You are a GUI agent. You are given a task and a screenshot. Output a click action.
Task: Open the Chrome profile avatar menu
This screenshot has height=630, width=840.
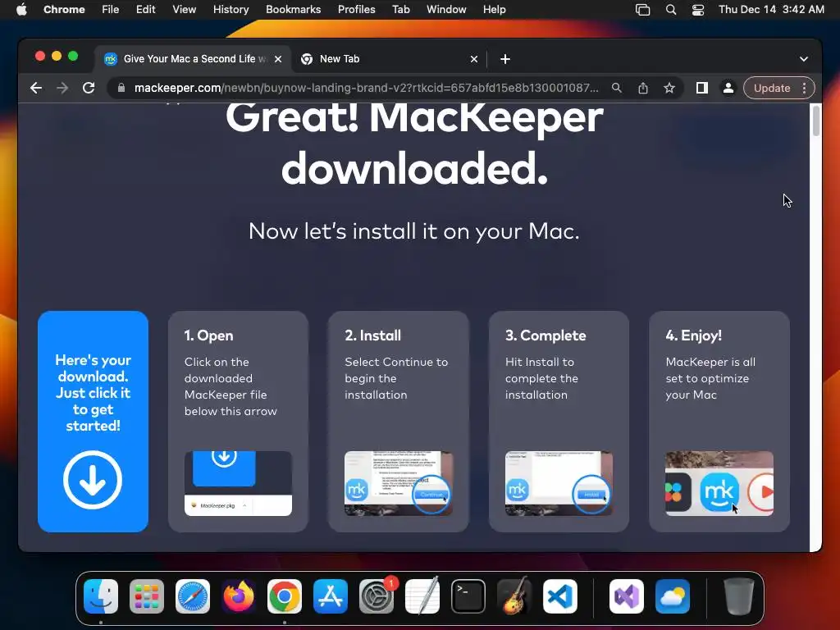728,88
